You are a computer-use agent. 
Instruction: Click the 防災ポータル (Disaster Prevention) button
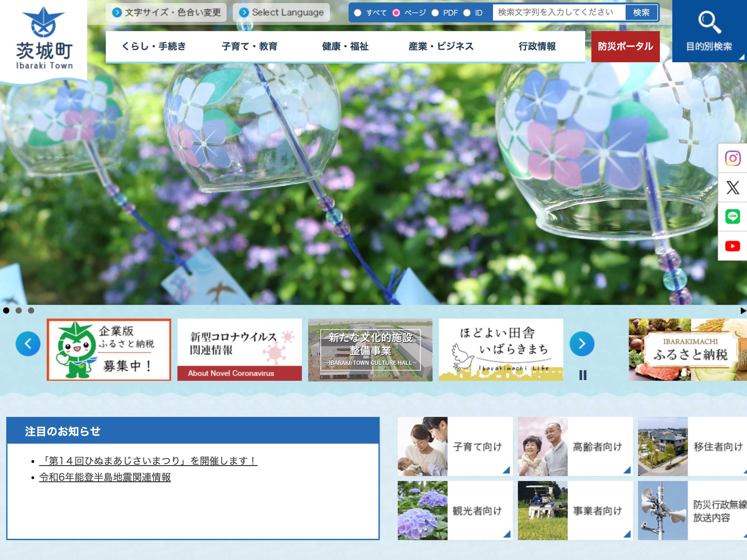pos(625,46)
